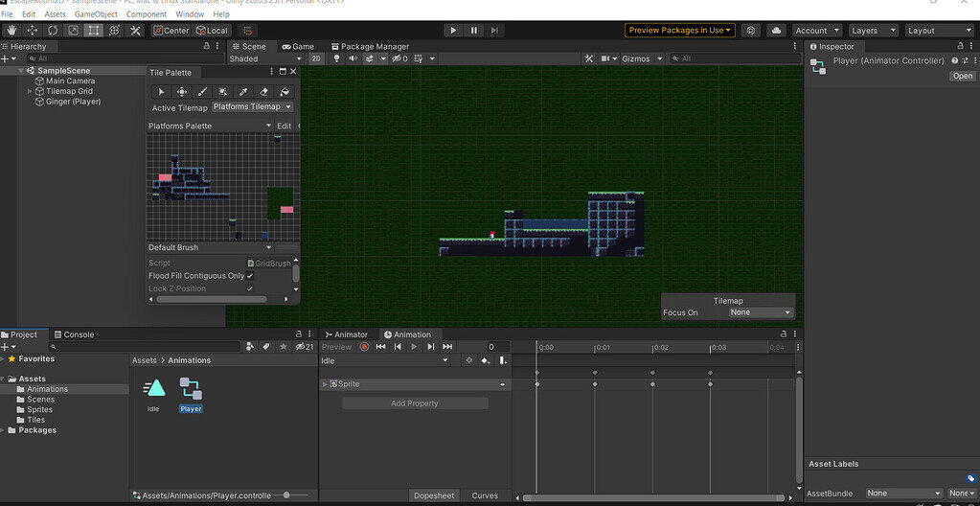Image resolution: width=980 pixels, height=506 pixels.
Task: Click the Open button in Inspector
Action: click(x=962, y=76)
